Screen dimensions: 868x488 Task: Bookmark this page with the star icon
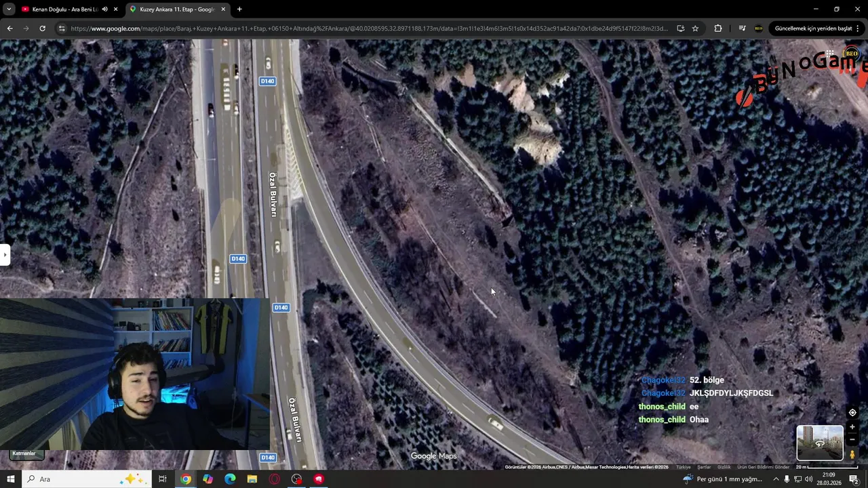click(695, 28)
